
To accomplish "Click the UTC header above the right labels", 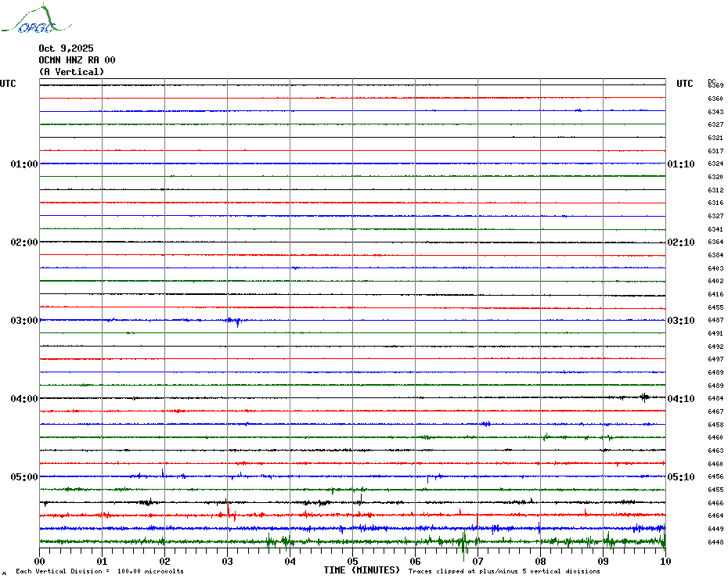I will (x=685, y=84).
